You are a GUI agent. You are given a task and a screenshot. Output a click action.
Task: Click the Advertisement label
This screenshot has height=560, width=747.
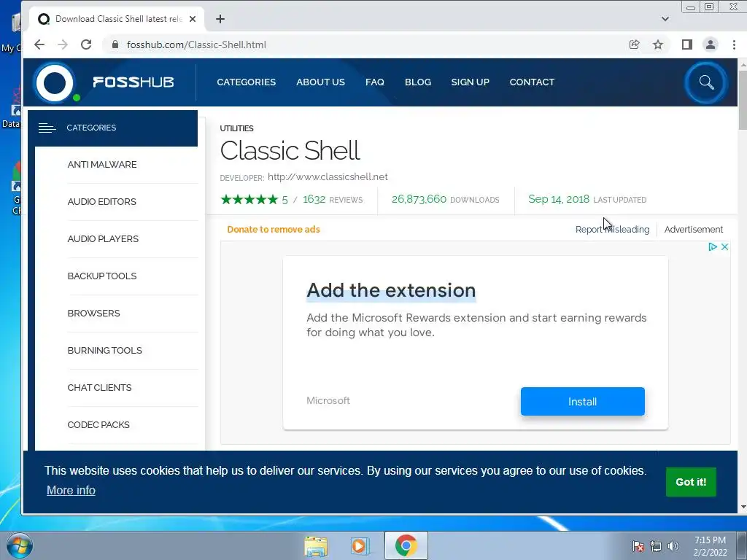(694, 229)
